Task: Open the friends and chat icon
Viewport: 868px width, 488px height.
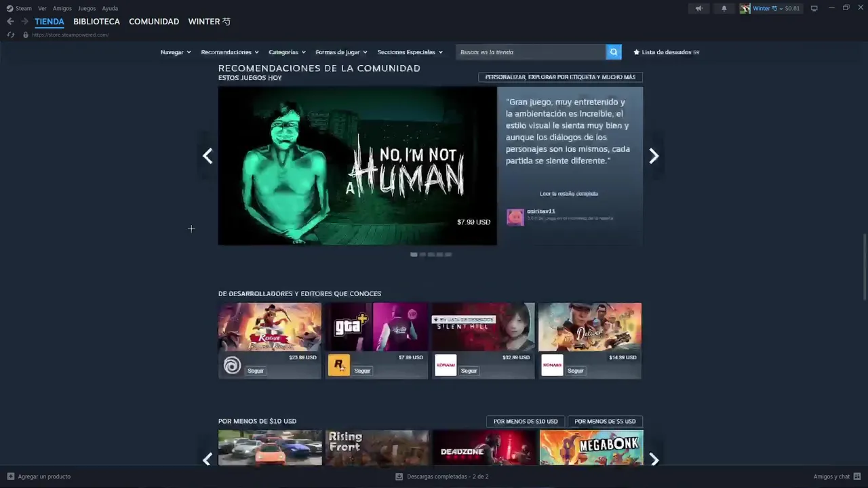Action: [857, 476]
